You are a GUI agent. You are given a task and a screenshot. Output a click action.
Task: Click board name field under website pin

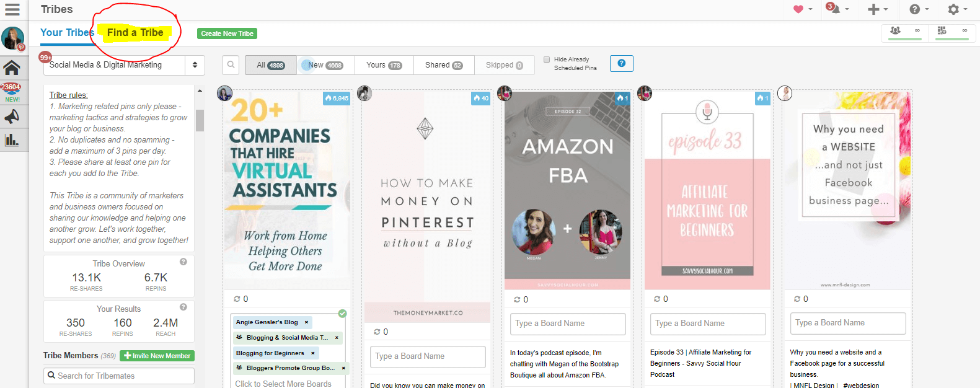coord(848,323)
